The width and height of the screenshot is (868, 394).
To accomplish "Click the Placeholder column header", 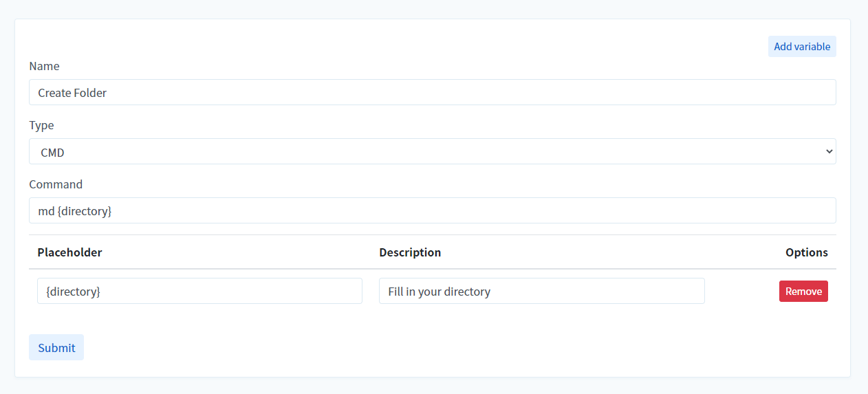I will click(69, 252).
